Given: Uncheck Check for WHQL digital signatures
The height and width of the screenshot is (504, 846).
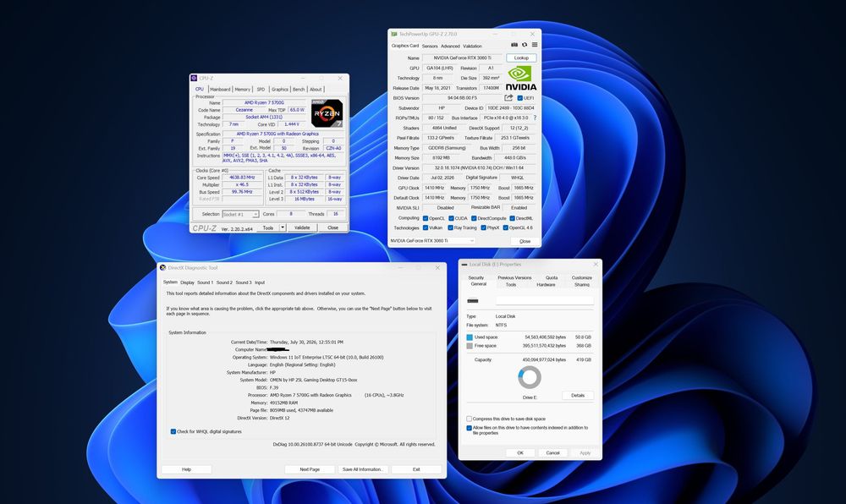Looking at the screenshot, I should click(173, 431).
